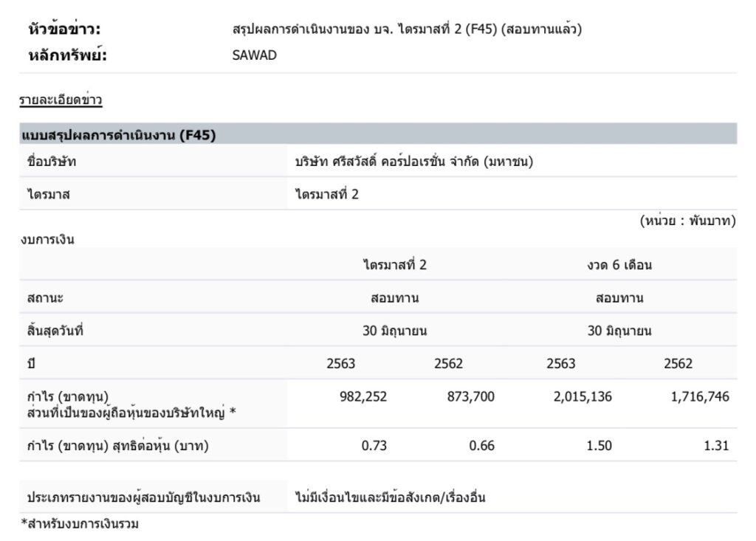The image size is (756, 541).
Task: Click the สิ้นสุดวันที่ row label
Action: [55, 331]
